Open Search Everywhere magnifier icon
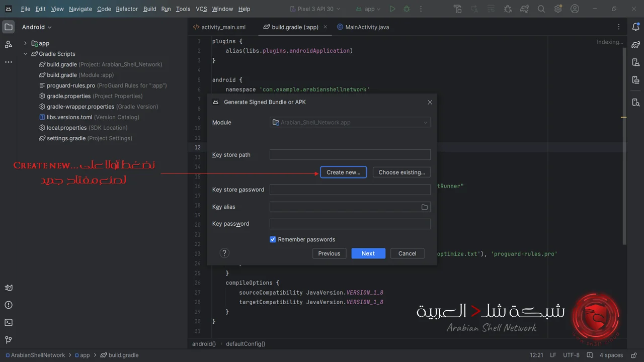 point(541,9)
